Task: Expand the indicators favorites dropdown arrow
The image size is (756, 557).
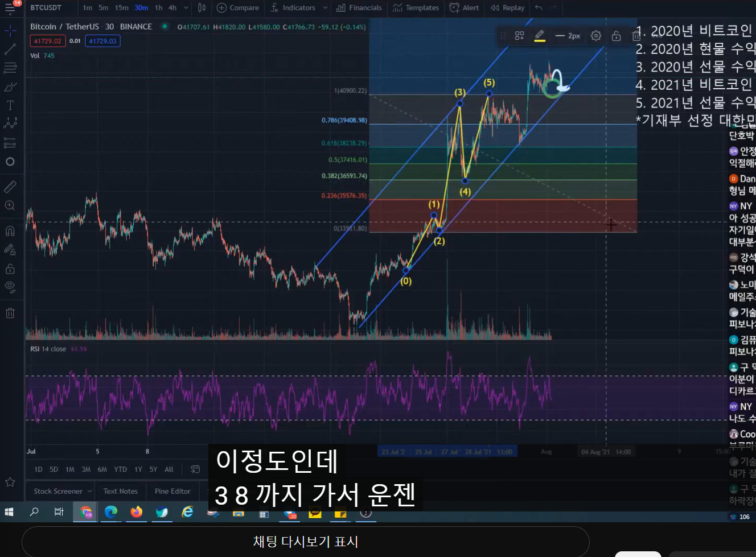Action: coord(325,7)
